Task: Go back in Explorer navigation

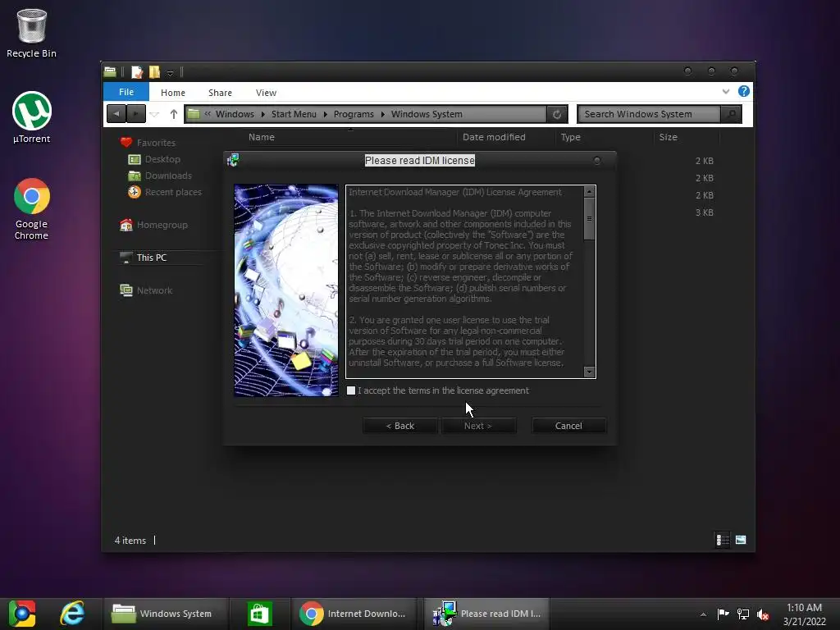Action: (116, 114)
